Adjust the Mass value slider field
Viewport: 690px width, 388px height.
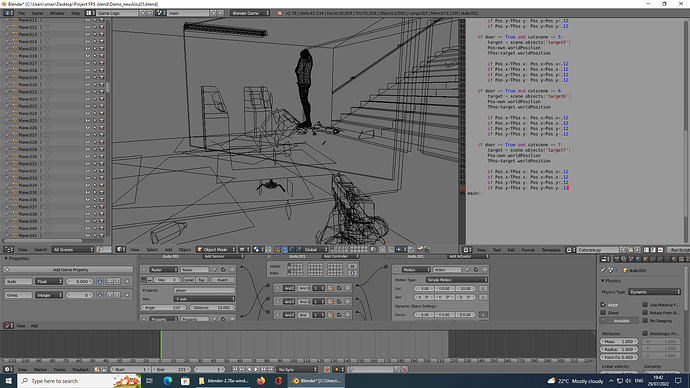pos(619,341)
